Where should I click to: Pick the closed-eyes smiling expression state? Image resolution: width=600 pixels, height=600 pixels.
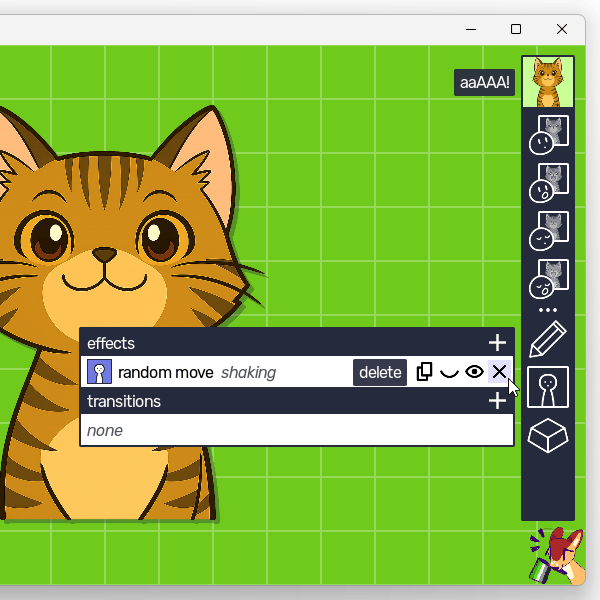click(548, 231)
